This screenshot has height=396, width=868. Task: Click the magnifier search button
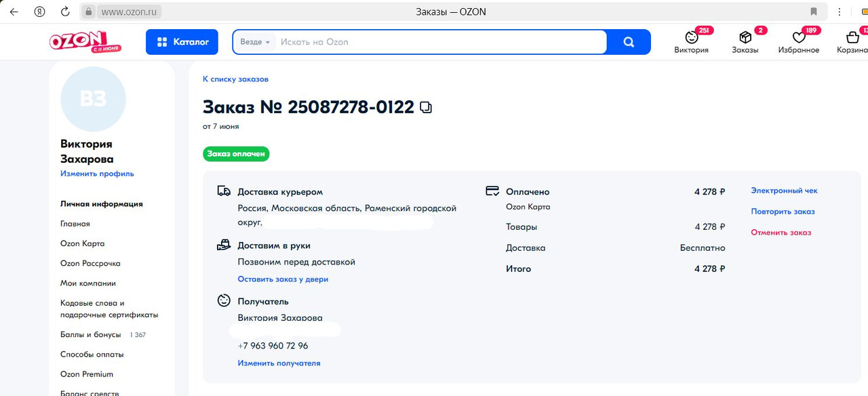(x=629, y=42)
